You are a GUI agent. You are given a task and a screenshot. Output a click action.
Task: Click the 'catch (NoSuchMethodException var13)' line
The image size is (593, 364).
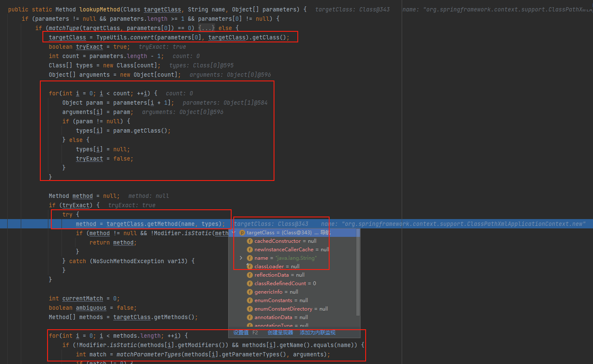click(x=129, y=261)
